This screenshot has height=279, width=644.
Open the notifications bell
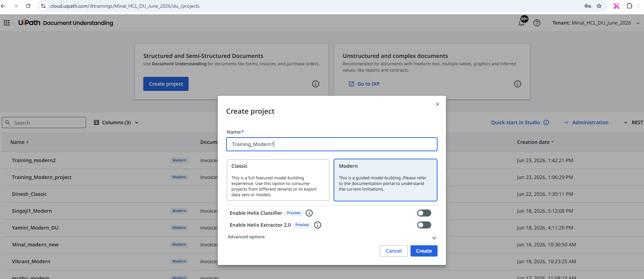tap(522, 23)
